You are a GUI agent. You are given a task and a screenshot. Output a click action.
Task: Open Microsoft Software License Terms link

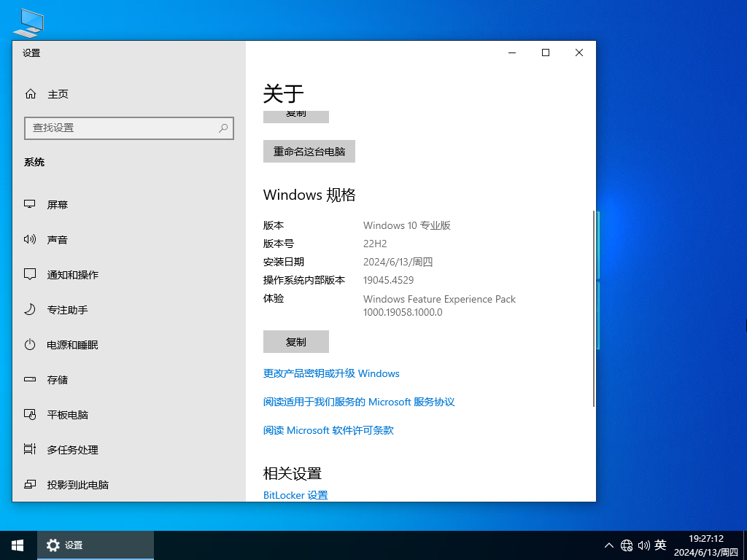pyautogui.click(x=328, y=430)
